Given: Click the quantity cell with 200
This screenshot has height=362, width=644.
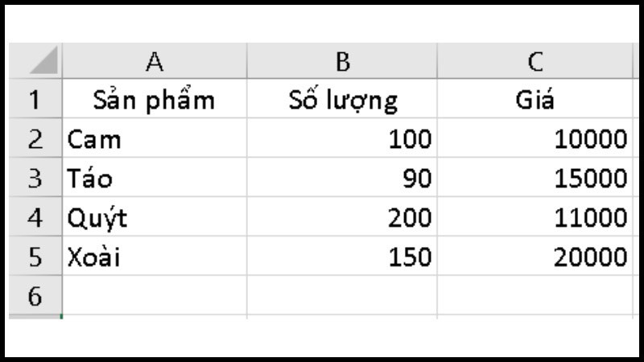Looking at the screenshot, I should coord(342,216).
